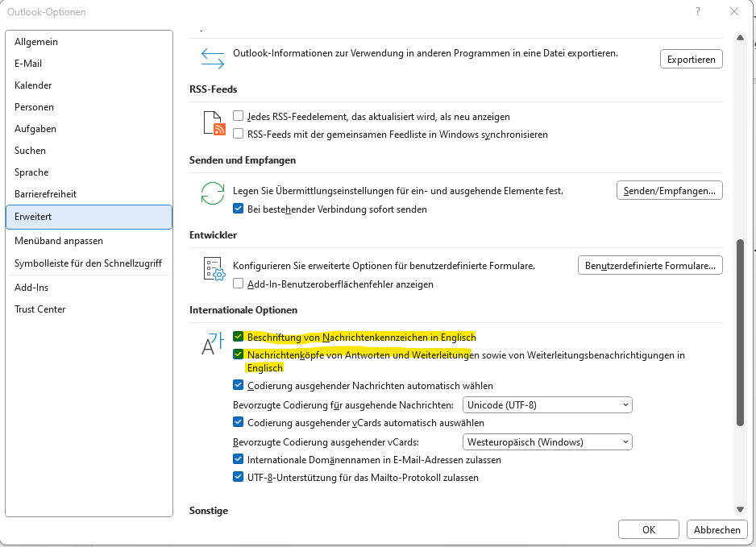The width and height of the screenshot is (756, 547).
Task: Click the export arrows icon
Action: coord(213,59)
